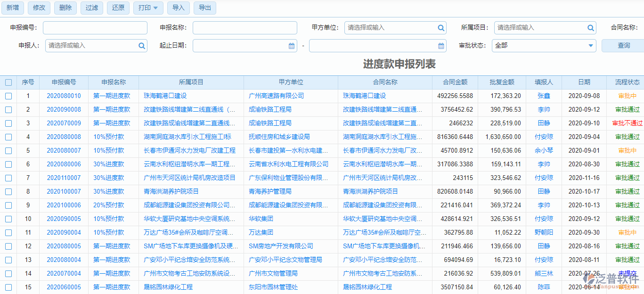Click search icon in 申报人 field

142,46
